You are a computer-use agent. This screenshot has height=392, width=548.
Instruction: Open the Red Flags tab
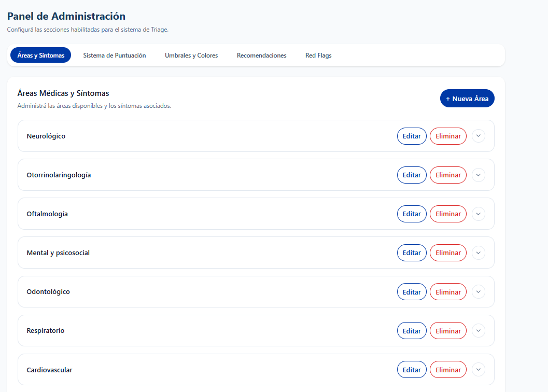318,55
